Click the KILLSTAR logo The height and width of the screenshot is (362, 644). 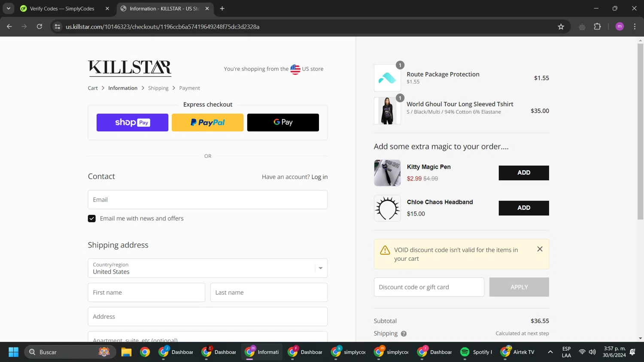click(130, 68)
